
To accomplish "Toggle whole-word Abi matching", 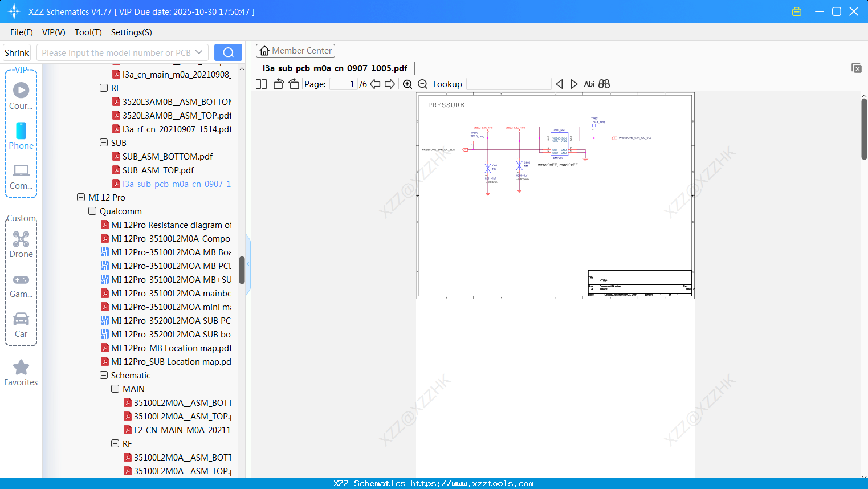I will 589,84.
